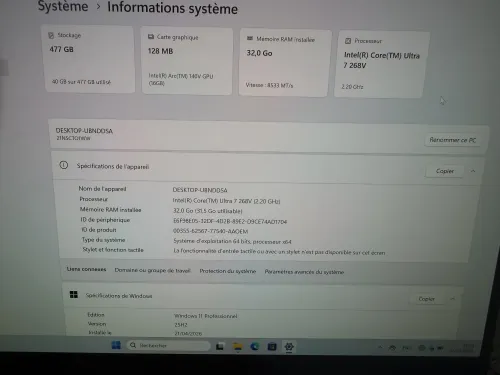Select the ID de périphérique value
This screenshot has width=500, height=375.
tap(230, 221)
